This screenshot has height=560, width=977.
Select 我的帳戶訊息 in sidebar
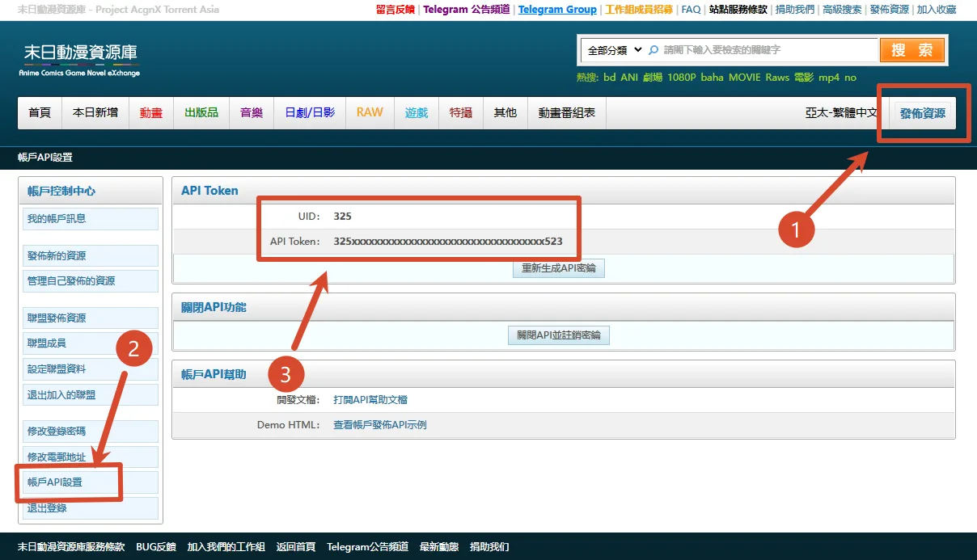[91, 219]
